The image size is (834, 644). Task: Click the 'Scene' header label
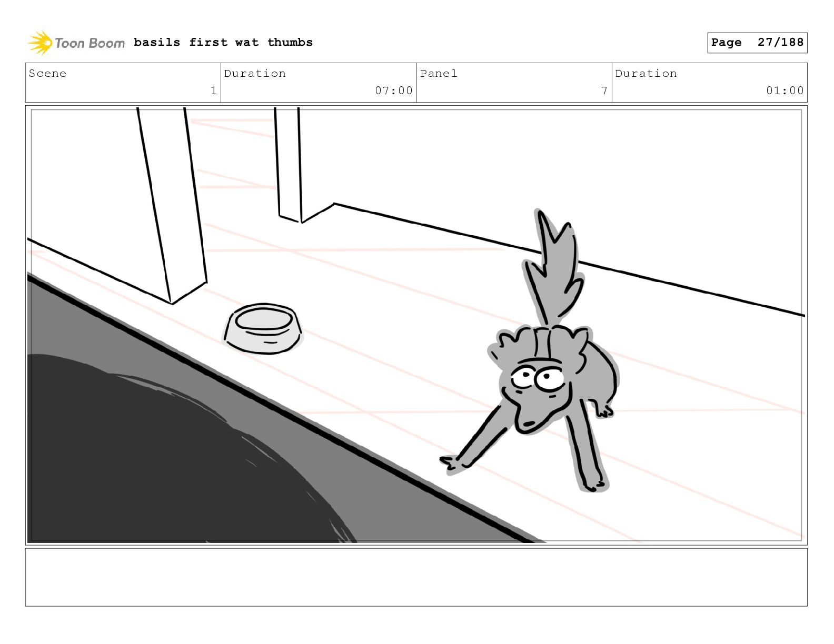48,73
